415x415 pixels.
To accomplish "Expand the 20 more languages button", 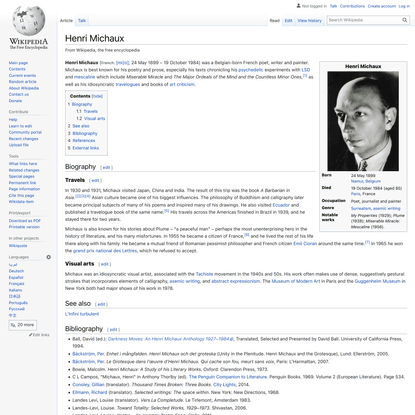I will 23,325.
